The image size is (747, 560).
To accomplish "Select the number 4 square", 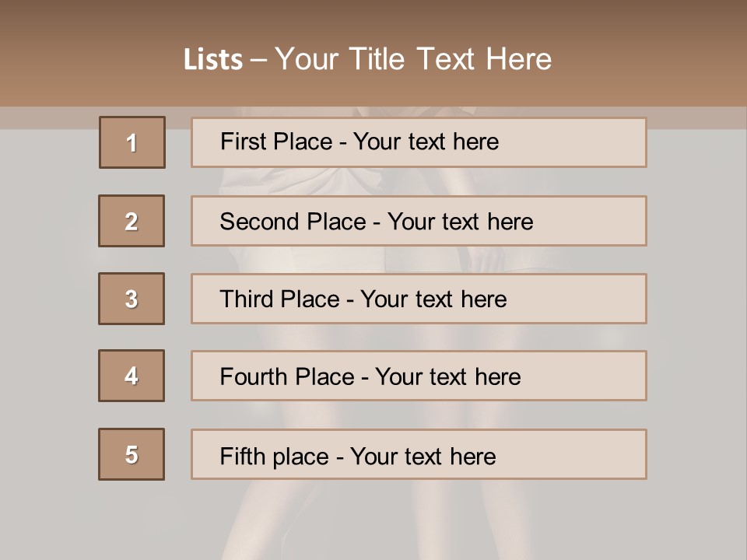I will (x=132, y=376).
